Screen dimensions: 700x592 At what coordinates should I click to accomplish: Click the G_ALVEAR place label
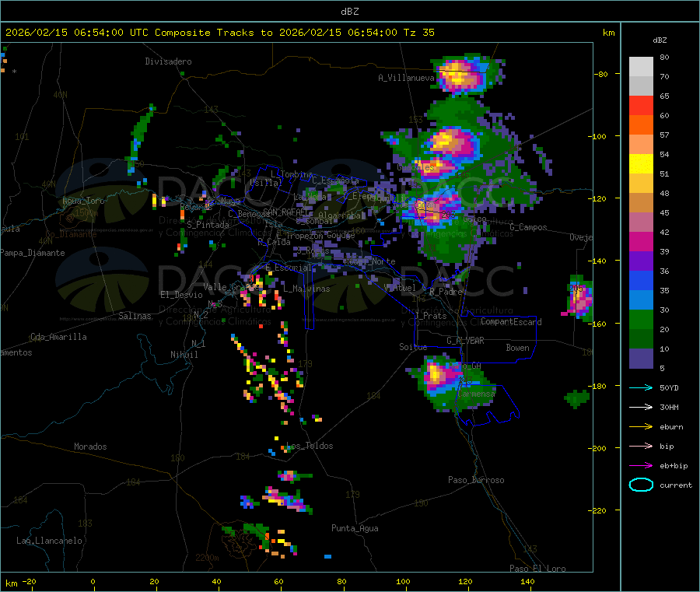click(465, 341)
